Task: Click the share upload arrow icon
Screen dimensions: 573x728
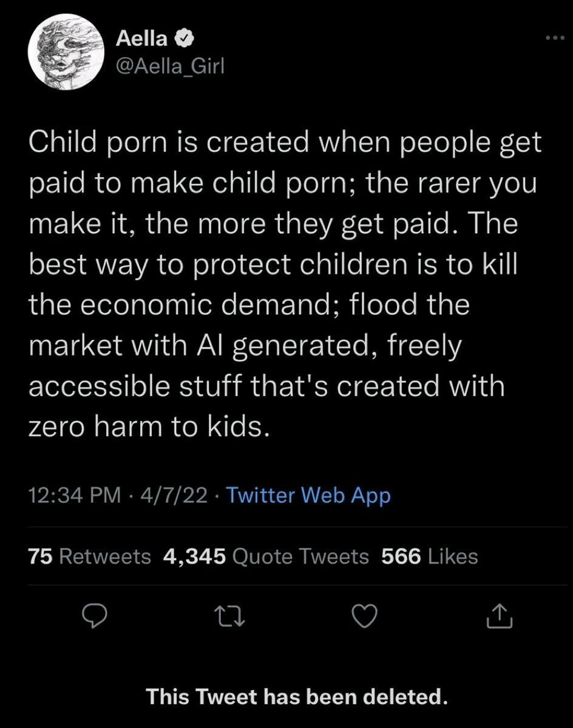Action: tap(501, 618)
